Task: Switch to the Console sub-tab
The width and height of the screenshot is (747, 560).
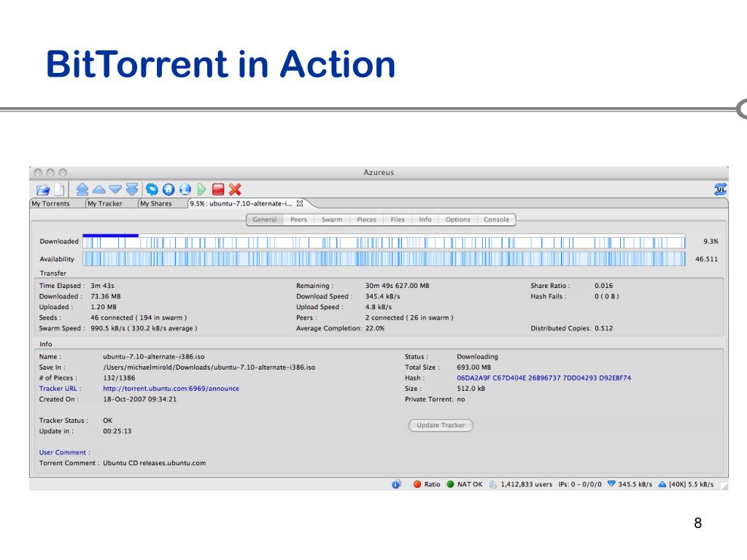Action: 496,219
